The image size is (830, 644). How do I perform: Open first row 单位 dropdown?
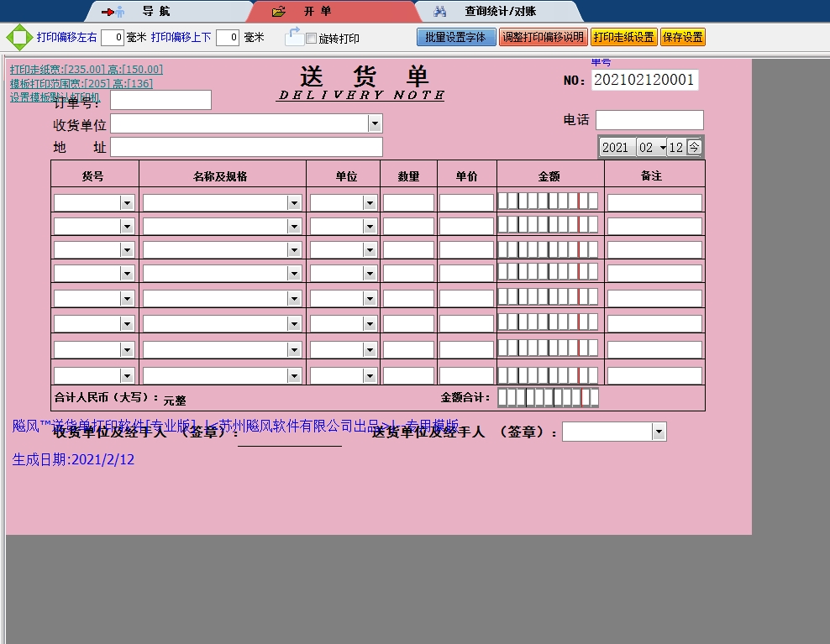369,202
